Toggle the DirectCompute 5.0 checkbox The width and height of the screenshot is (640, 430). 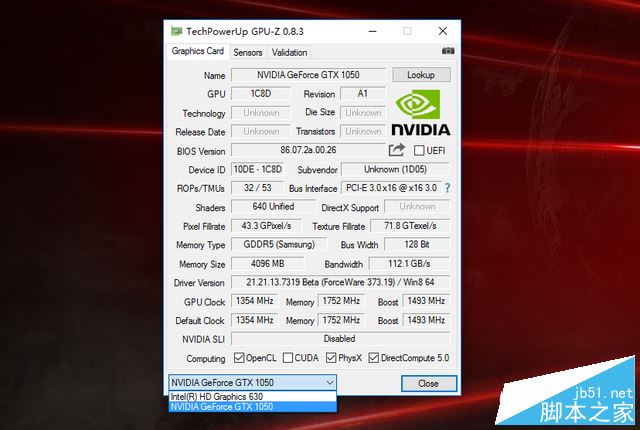point(373,358)
